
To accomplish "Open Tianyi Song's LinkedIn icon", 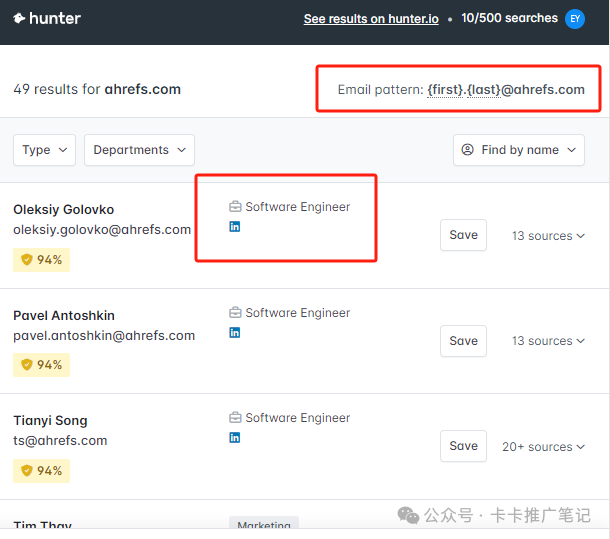I will pos(235,437).
